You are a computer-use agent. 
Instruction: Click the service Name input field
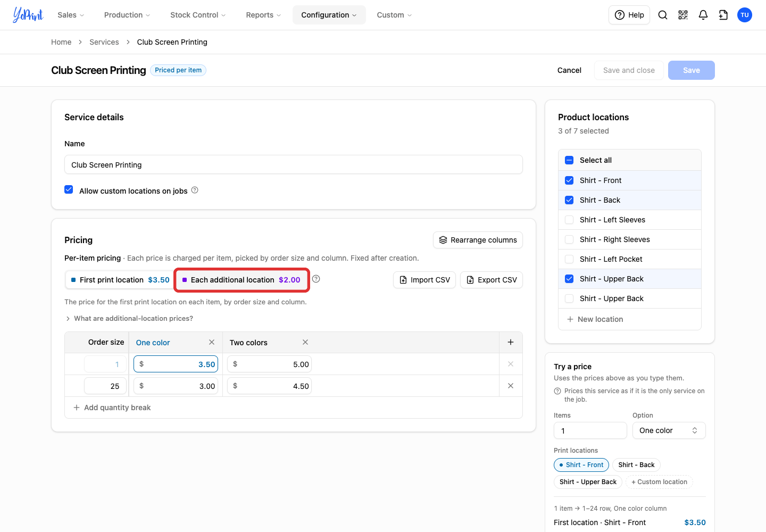pyautogui.click(x=294, y=164)
